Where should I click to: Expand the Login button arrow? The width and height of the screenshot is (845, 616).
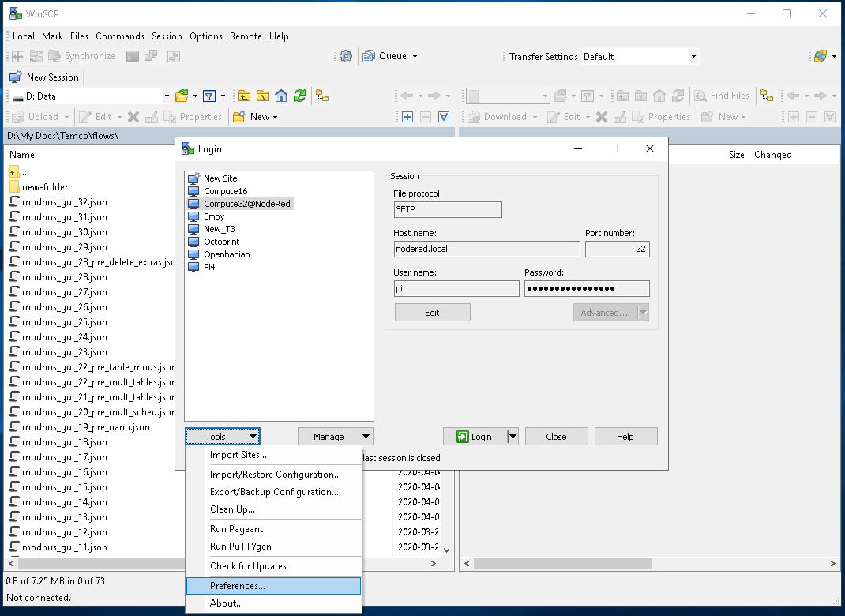coord(513,437)
